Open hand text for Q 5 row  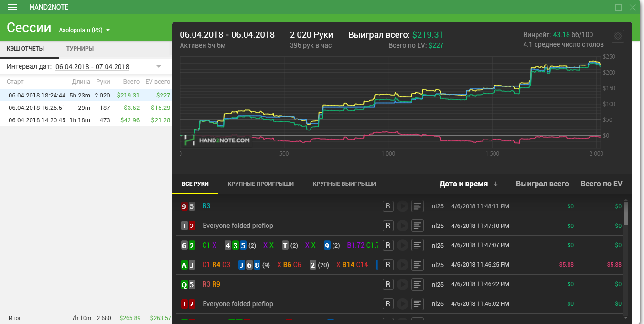(x=418, y=284)
